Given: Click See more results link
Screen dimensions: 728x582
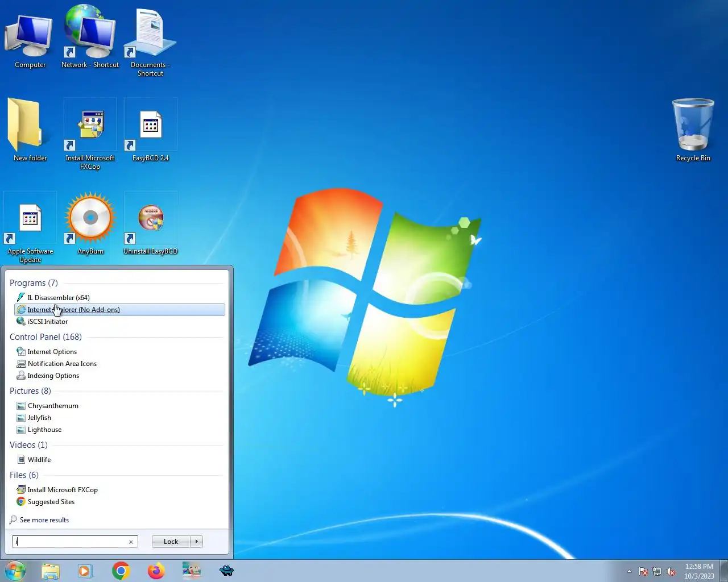Looking at the screenshot, I should pyautogui.click(x=39, y=520).
